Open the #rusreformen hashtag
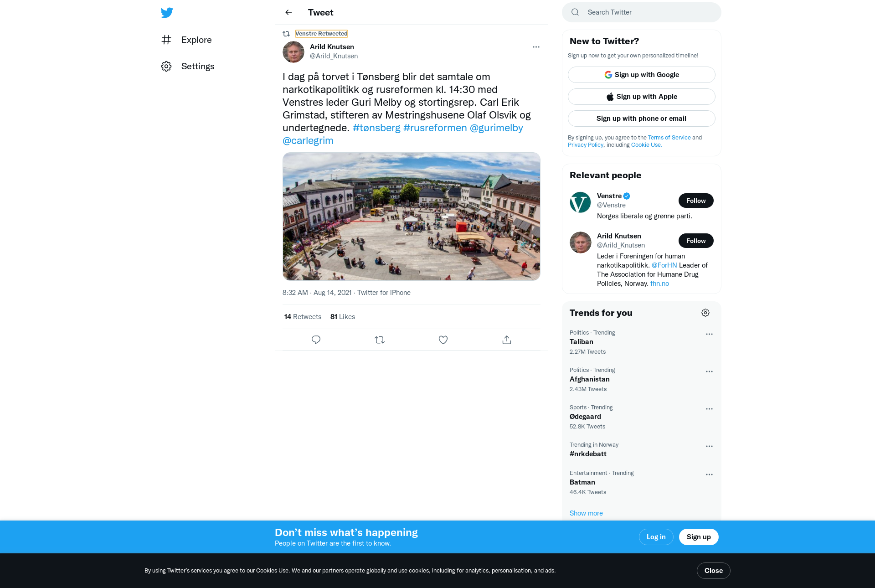The height and width of the screenshot is (588, 875). (x=435, y=128)
